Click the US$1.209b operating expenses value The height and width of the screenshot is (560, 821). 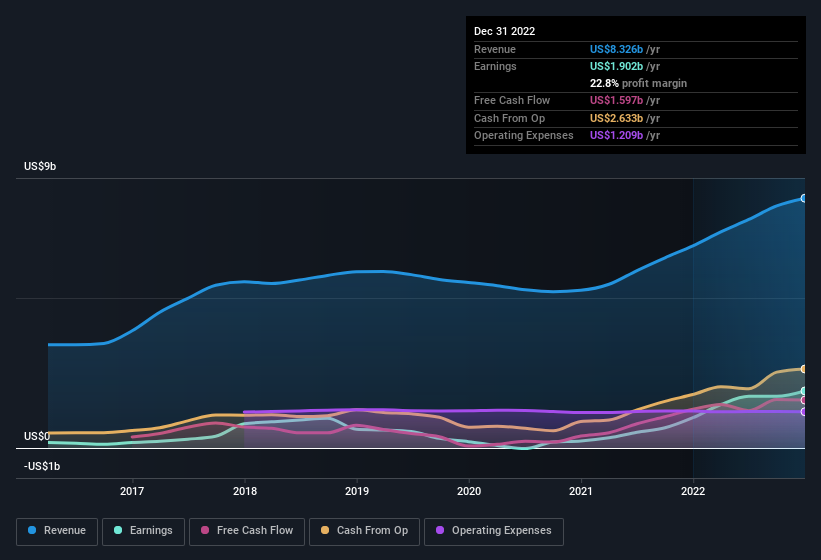[616, 135]
